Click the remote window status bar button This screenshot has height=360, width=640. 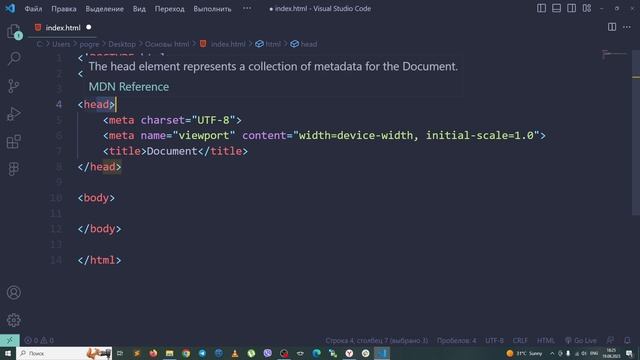point(9,340)
